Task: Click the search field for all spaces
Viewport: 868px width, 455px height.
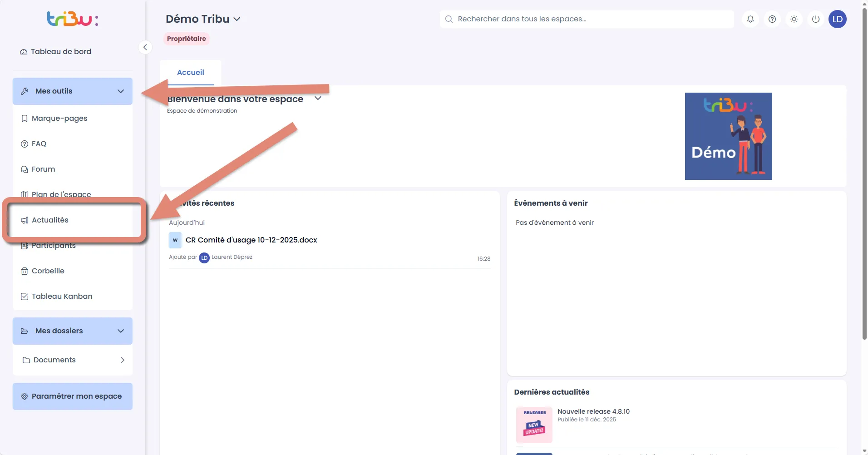Action: point(587,19)
